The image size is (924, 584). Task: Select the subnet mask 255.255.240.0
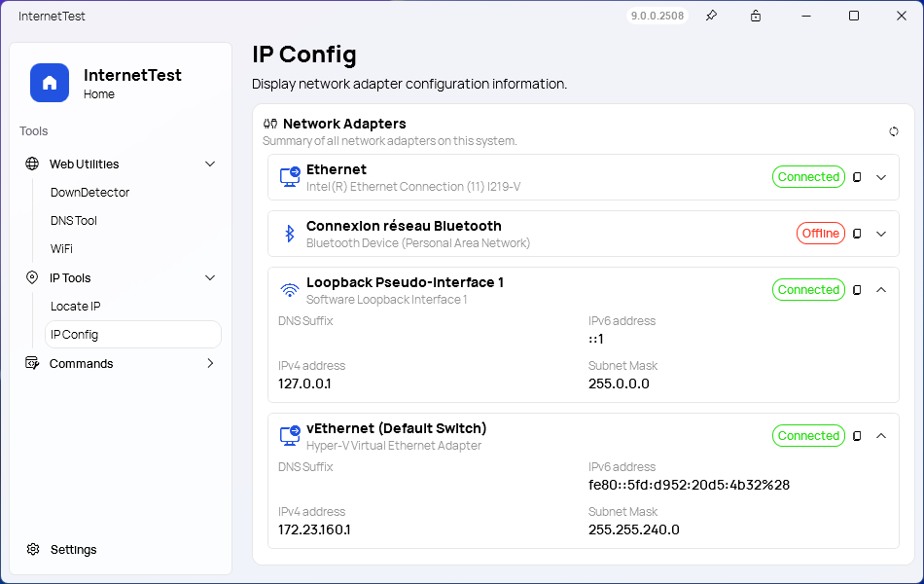click(x=633, y=529)
